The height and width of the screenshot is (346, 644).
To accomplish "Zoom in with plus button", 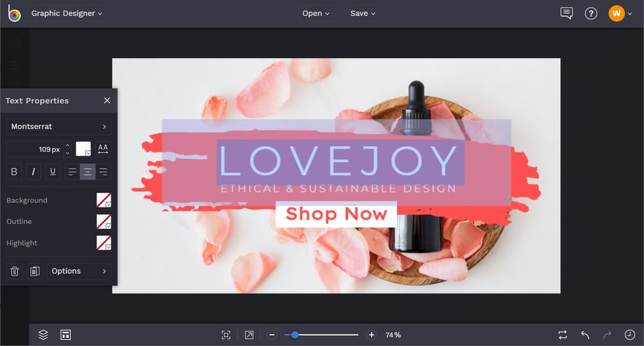I will point(371,335).
